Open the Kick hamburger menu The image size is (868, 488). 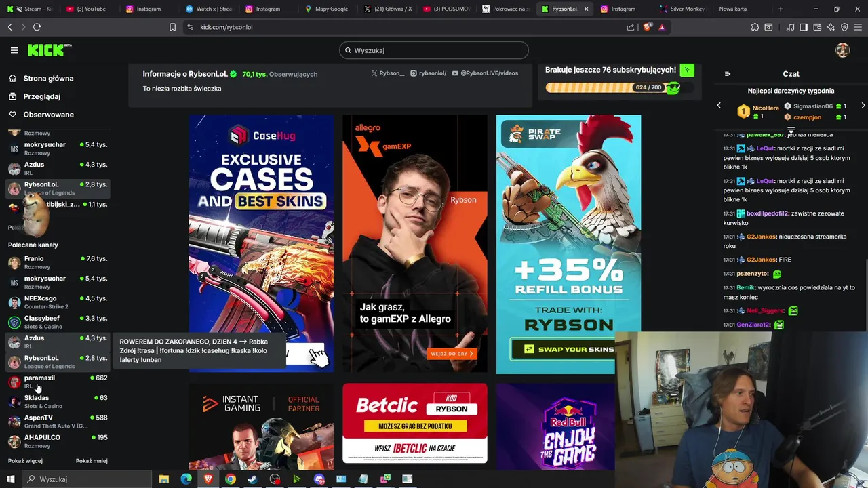click(14, 50)
